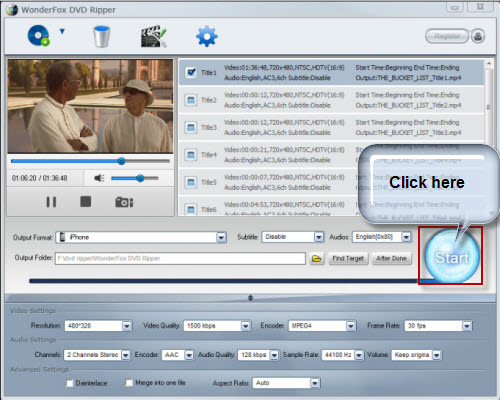Click the After Done button
This screenshot has height=400, width=500.
pos(391,258)
